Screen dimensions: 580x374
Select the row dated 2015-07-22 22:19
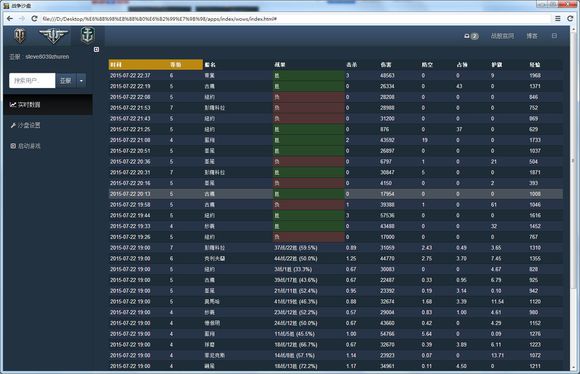tap(335, 86)
